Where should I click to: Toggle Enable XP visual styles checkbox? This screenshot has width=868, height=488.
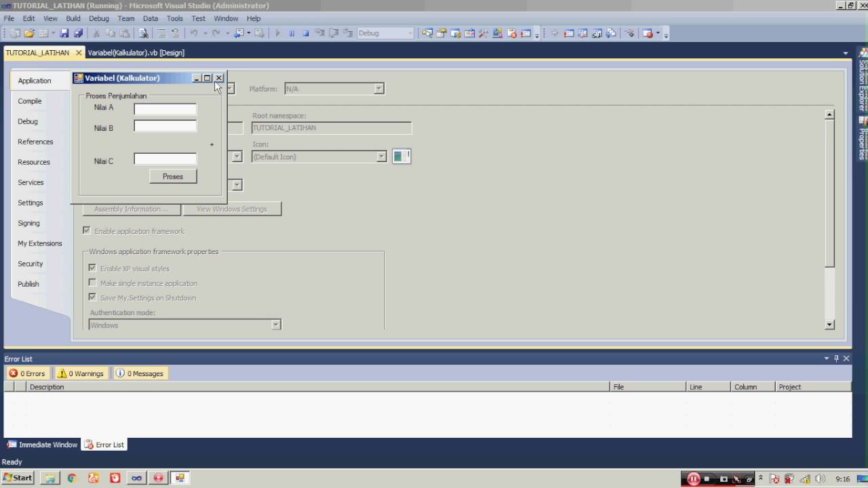tap(92, 268)
